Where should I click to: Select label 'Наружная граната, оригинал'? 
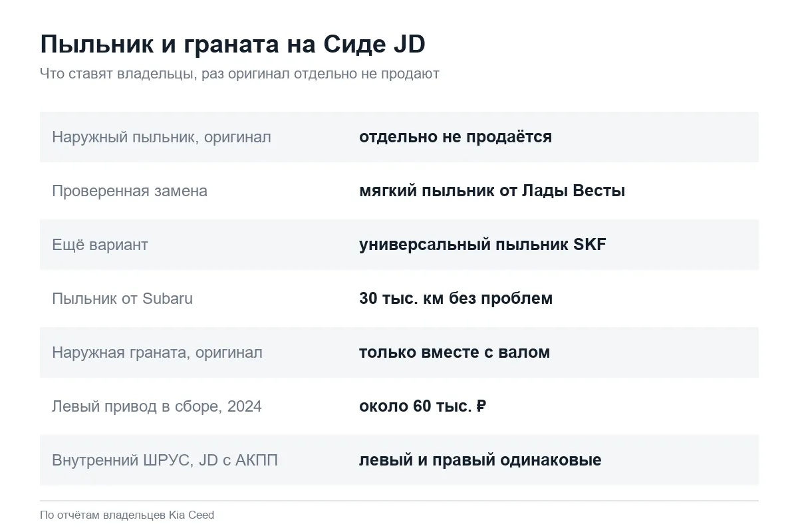coord(157,352)
